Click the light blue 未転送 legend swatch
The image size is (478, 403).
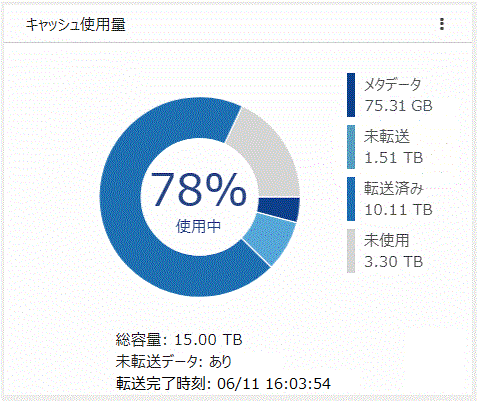[351, 147]
